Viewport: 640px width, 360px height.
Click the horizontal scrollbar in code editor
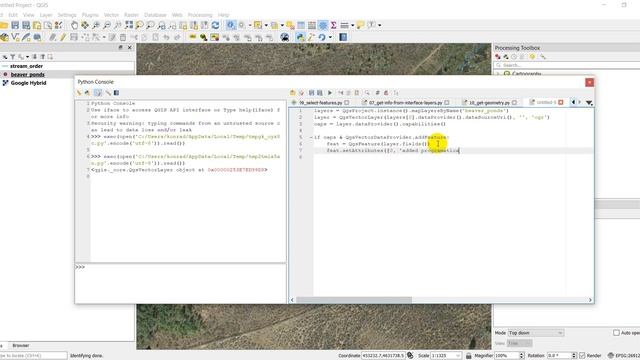pyautogui.click(x=354, y=300)
